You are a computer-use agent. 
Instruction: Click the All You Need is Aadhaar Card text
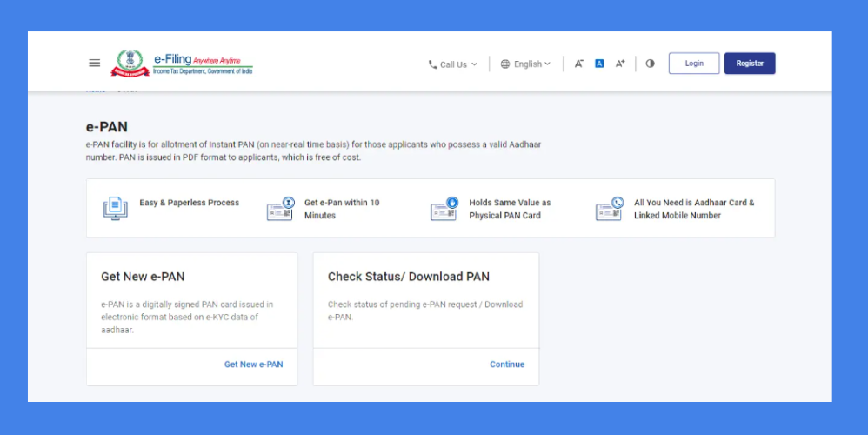(x=694, y=209)
